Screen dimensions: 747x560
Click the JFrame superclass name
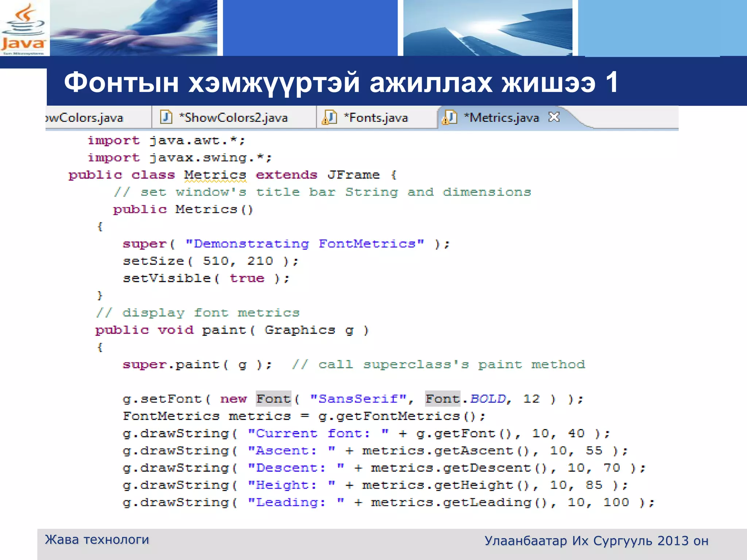pos(353,175)
